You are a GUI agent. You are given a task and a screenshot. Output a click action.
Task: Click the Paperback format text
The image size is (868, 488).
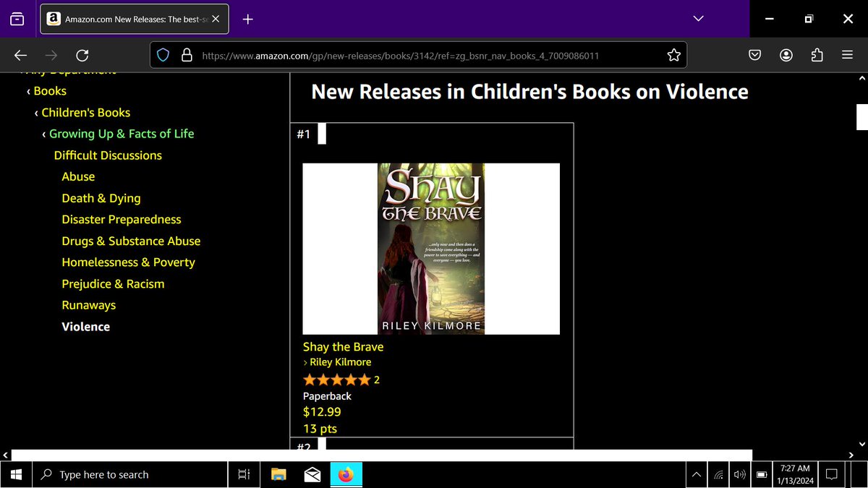[327, 396]
